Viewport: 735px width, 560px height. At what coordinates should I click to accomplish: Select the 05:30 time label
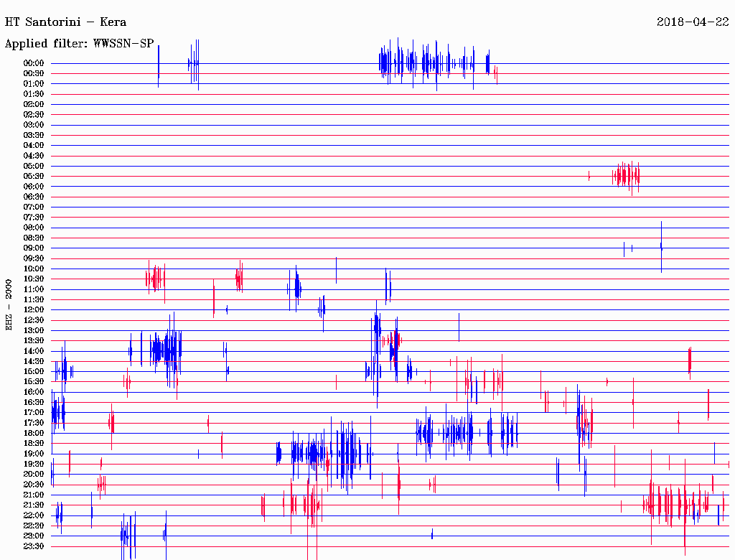pyautogui.click(x=34, y=176)
